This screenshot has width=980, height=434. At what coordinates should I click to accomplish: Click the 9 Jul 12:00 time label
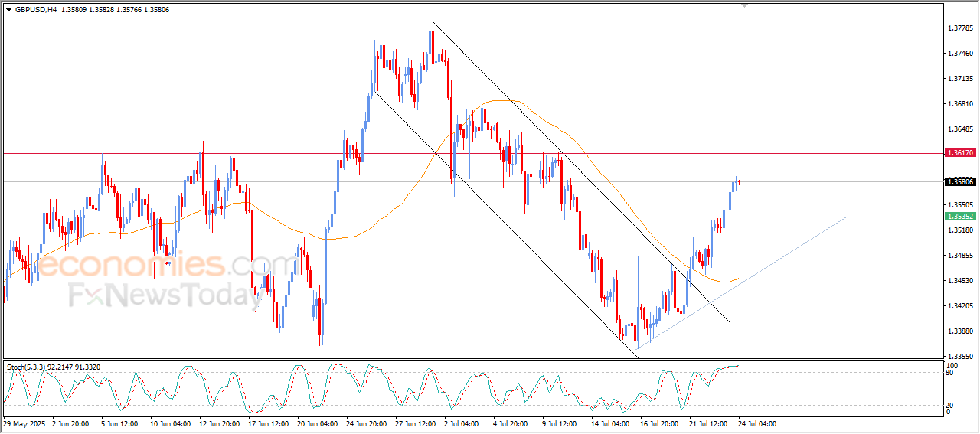point(561,423)
